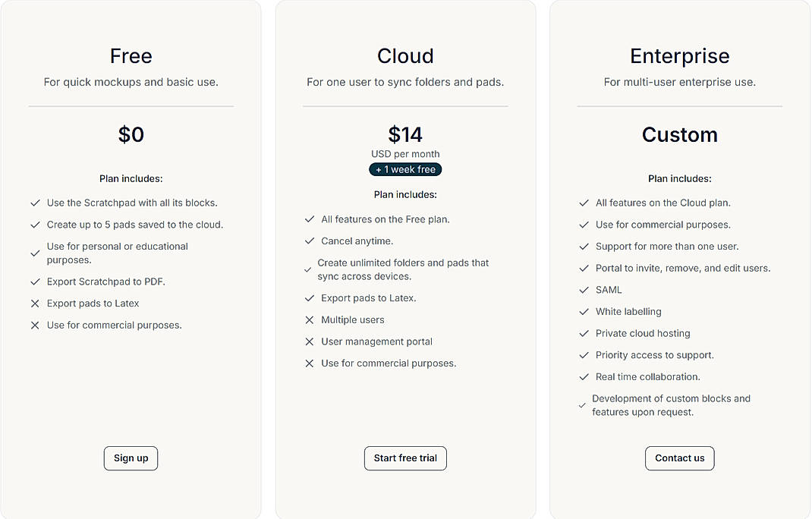
Task: Start the free trial for Cloud plan
Action: (x=405, y=458)
